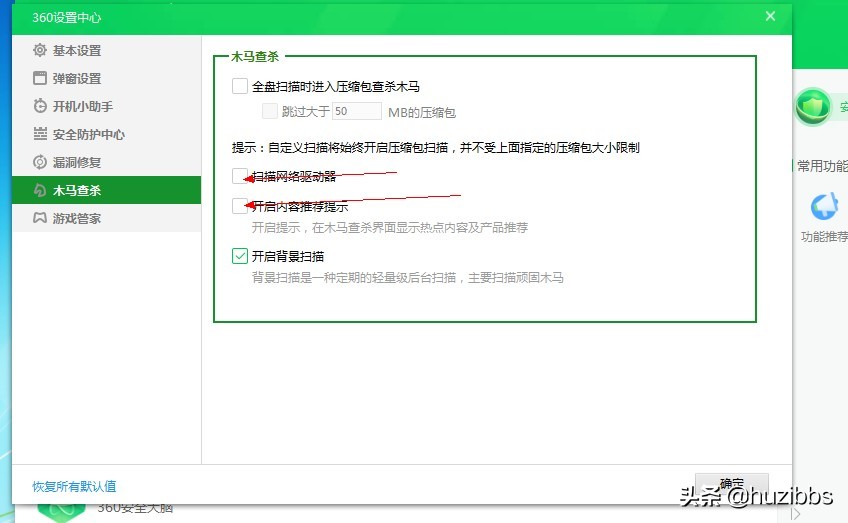
Task: Close the 360设置中心 dialog
Action: click(x=770, y=16)
